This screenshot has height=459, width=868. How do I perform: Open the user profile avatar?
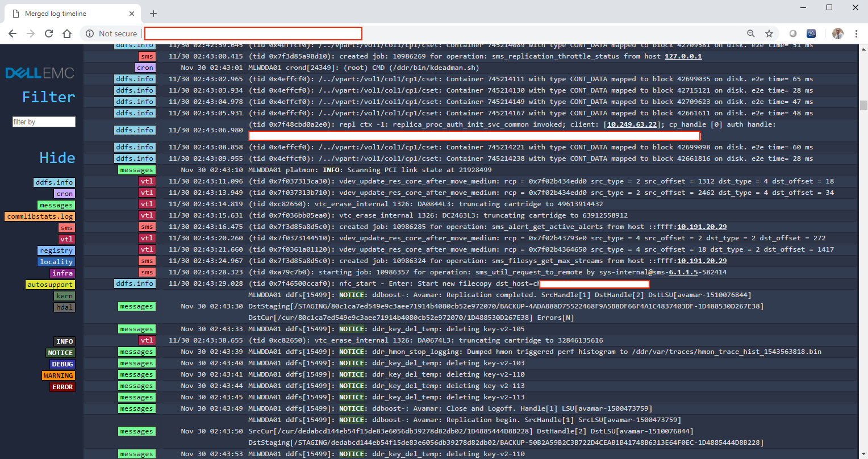coord(838,34)
